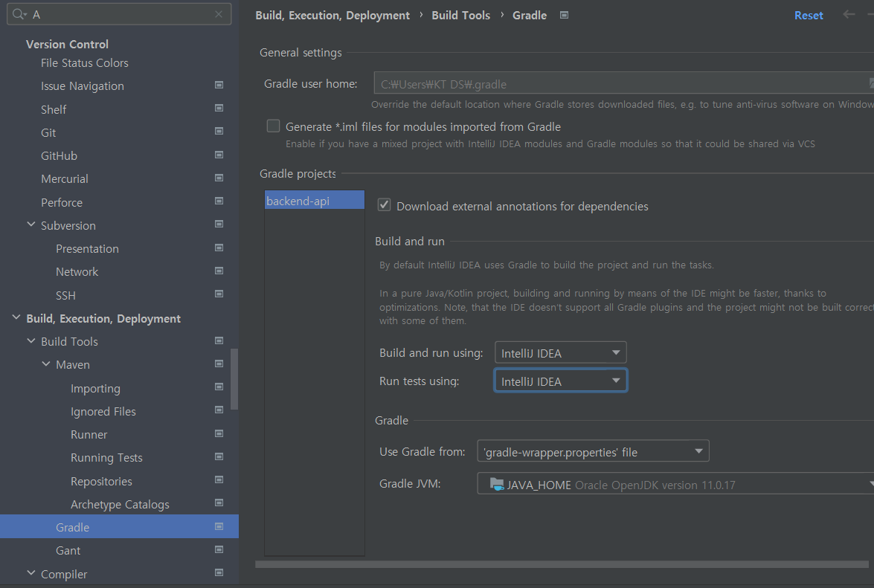This screenshot has width=874, height=588.
Task: Select the Shelf settings entry
Action: pyautogui.click(x=53, y=110)
